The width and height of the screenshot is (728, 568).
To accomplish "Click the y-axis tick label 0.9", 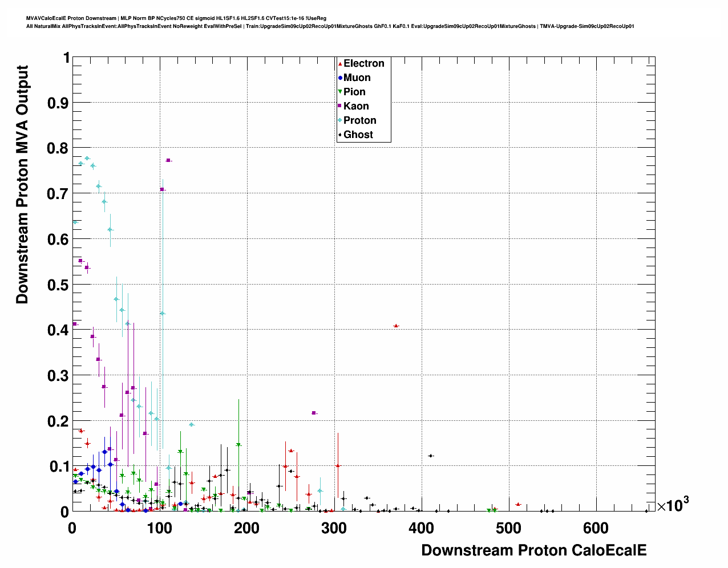I will (58, 103).
